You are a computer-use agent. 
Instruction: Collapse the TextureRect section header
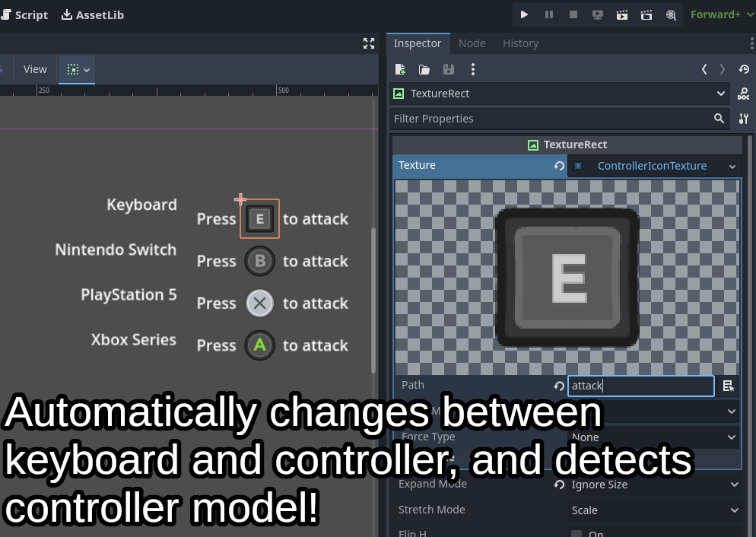(567, 145)
